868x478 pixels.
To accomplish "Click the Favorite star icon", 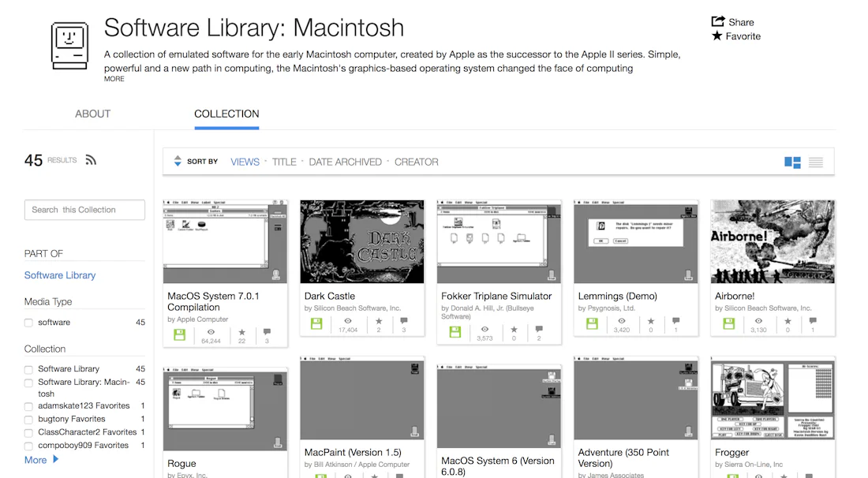I will [716, 36].
